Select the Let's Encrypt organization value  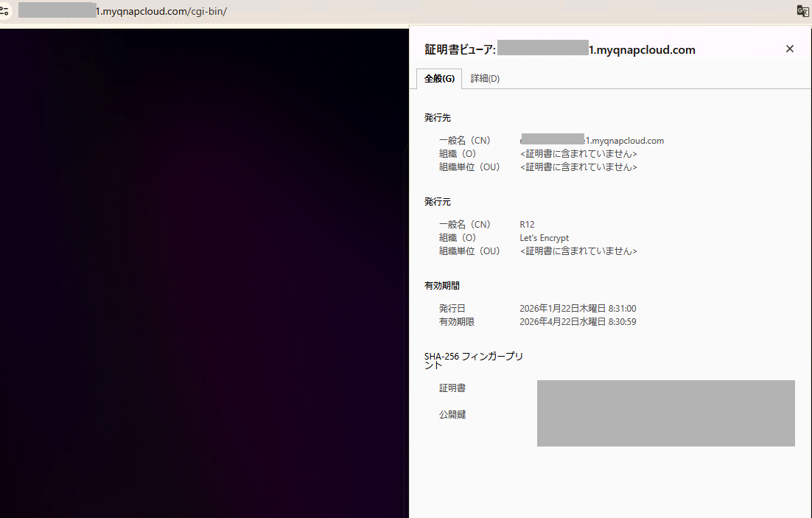544,238
